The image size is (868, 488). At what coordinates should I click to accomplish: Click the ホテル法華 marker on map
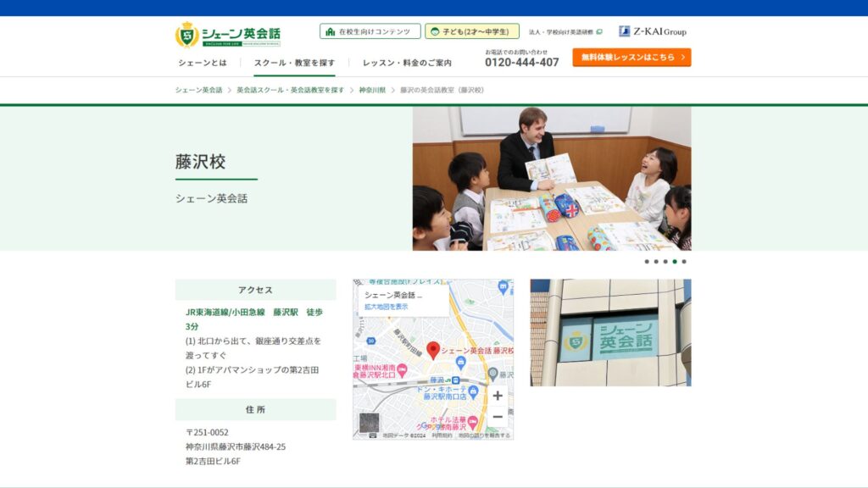pos(472,422)
